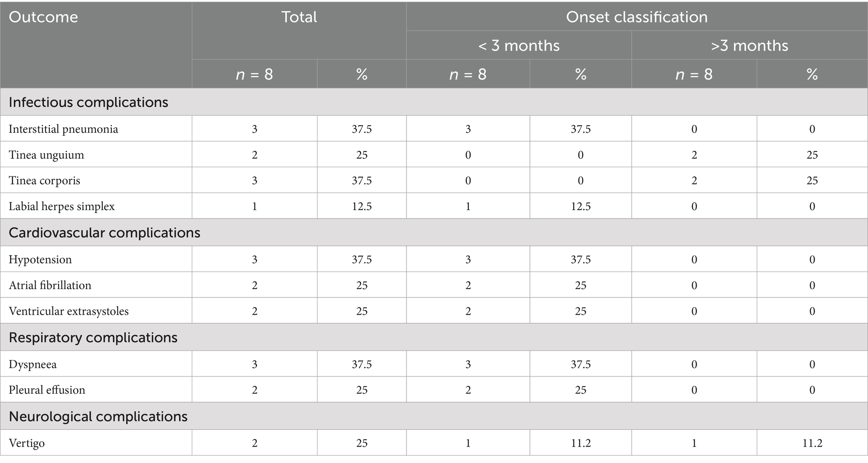
Task: Select the Ventricular extrasystoles row label
Action: pos(68,311)
